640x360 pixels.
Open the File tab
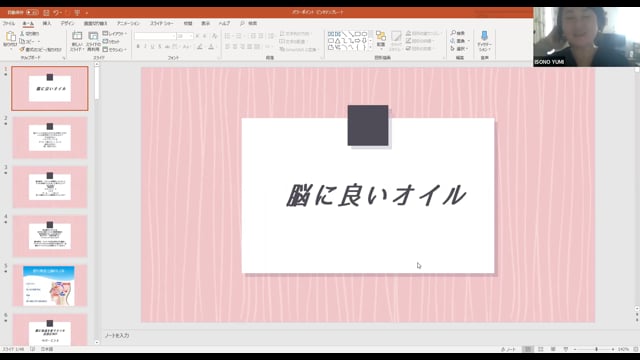(x=9, y=24)
